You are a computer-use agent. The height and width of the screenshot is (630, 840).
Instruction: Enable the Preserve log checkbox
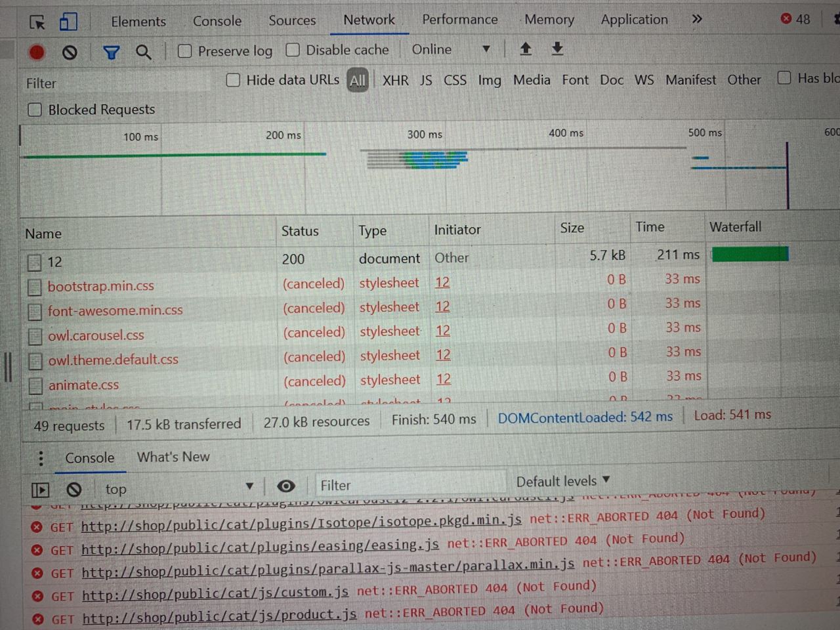coord(185,51)
